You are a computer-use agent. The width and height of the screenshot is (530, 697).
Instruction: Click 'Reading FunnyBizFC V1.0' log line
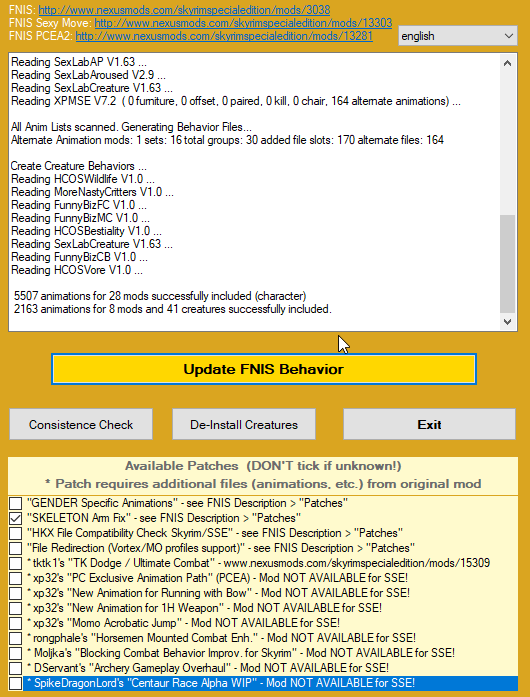coord(79,205)
